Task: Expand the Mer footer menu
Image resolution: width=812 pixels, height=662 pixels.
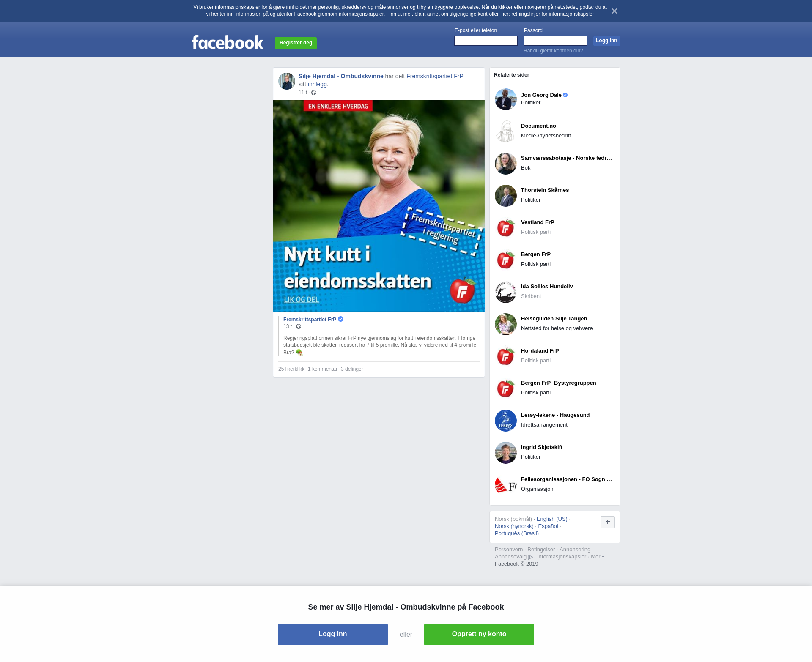Action: coord(597,557)
